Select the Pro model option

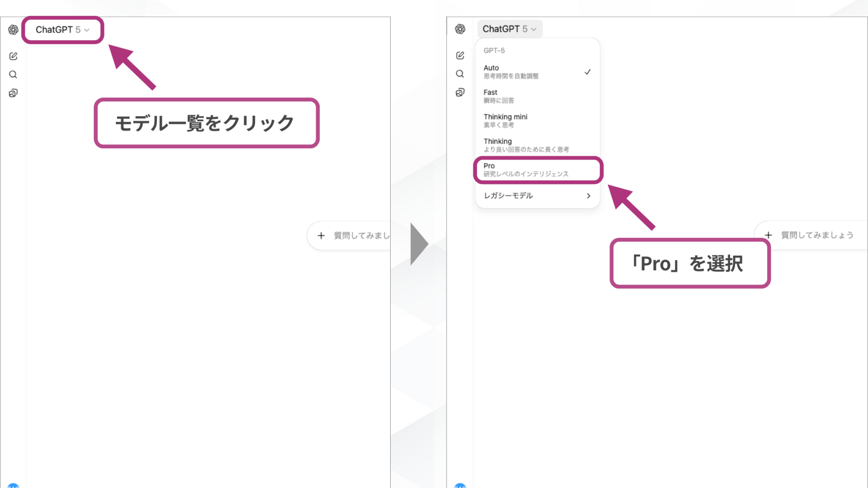click(x=538, y=170)
